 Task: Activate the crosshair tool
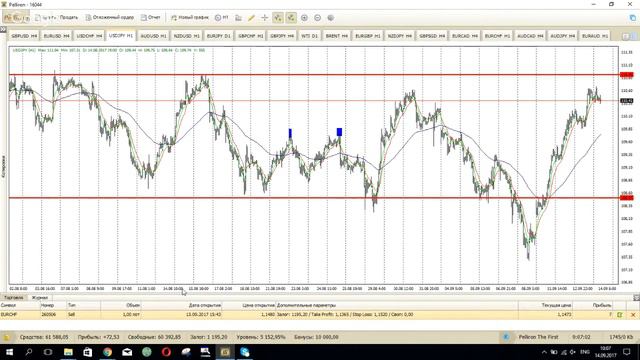[x=264, y=18]
